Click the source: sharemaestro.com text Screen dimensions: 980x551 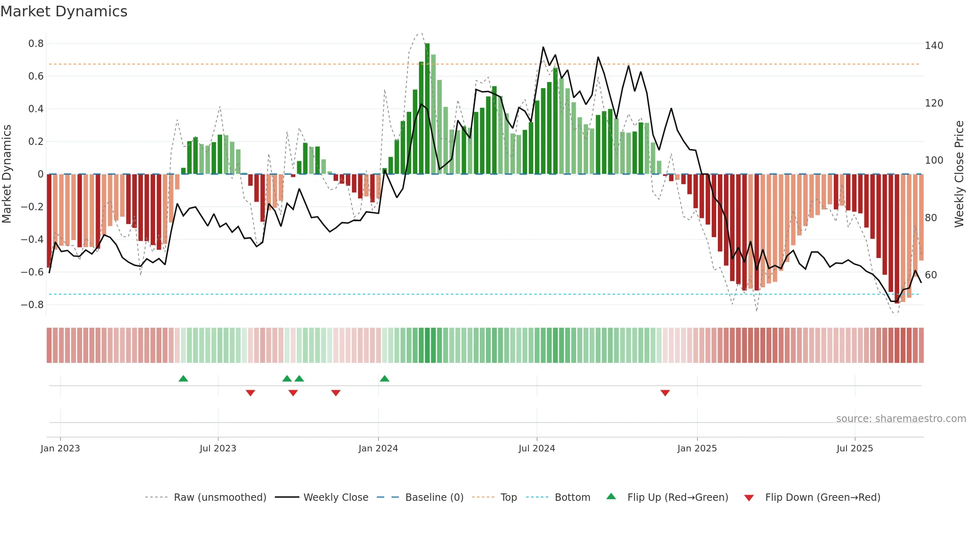pyautogui.click(x=901, y=418)
